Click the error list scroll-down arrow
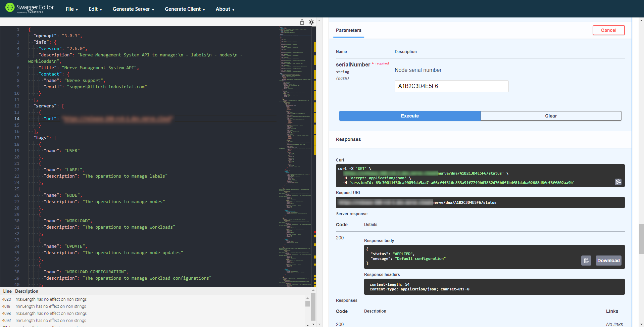The height and width of the screenshot is (327, 644). click(x=307, y=325)
